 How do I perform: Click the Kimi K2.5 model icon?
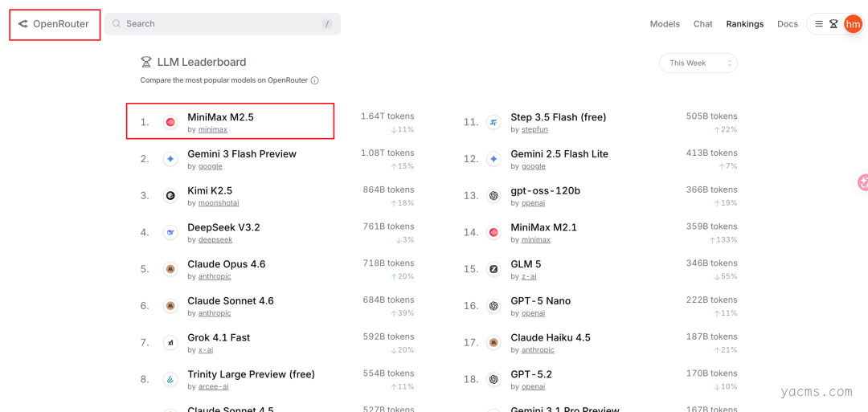click(170, 195)
